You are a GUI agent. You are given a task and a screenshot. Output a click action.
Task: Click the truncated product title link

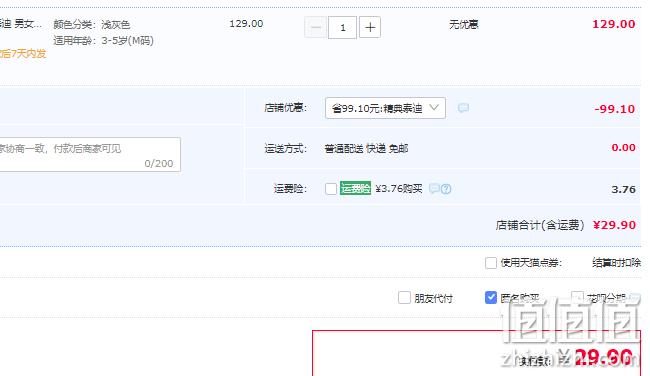pyautogui.click(x=21, y=24)
